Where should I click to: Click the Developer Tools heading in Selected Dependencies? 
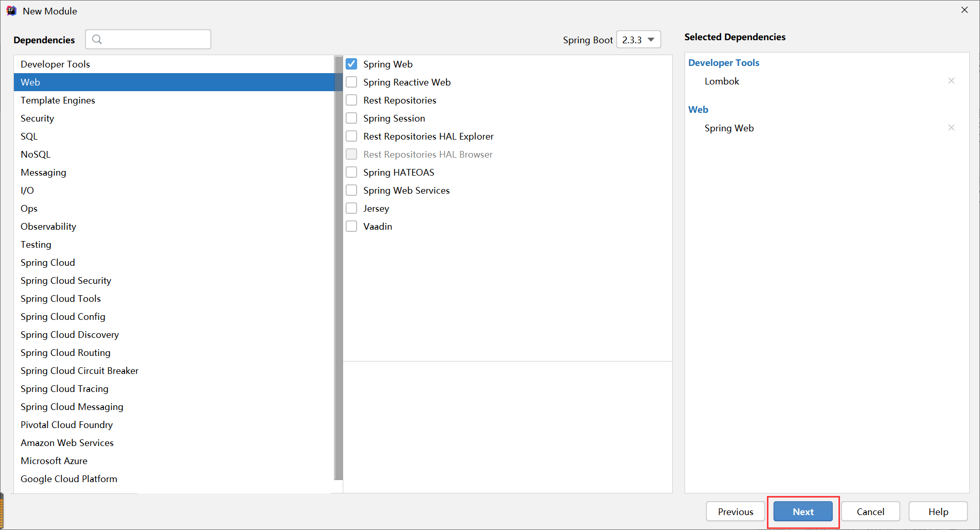[724, 62]
